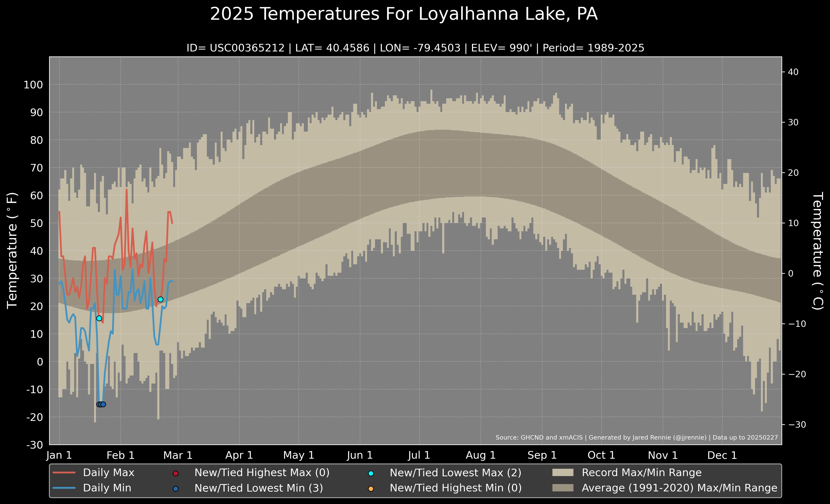
Task: Click the 'Feb 1' x-axis label
Action: coord(121,456)
